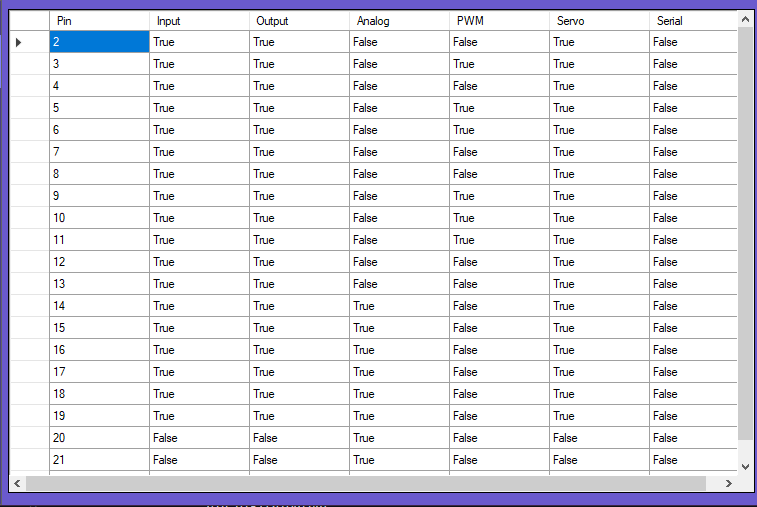
Task: Click the Serial column header
Action: click(x=693, y=21)
